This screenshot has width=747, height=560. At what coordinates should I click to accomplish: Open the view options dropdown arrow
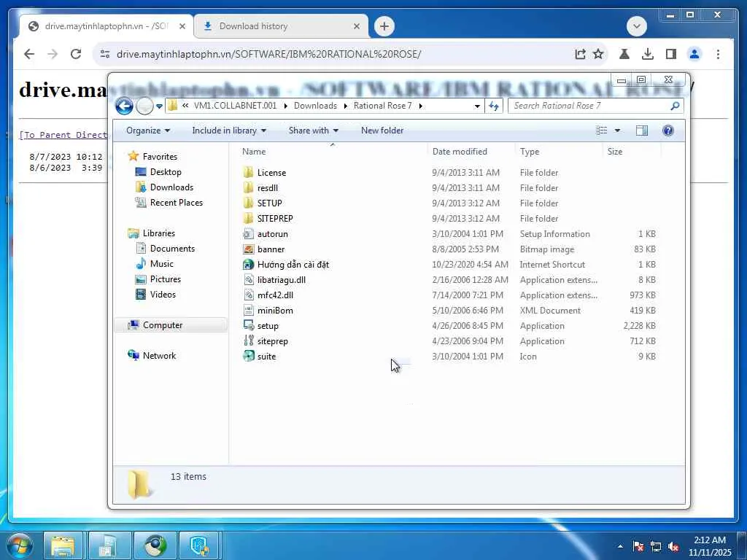coord(617,131)
